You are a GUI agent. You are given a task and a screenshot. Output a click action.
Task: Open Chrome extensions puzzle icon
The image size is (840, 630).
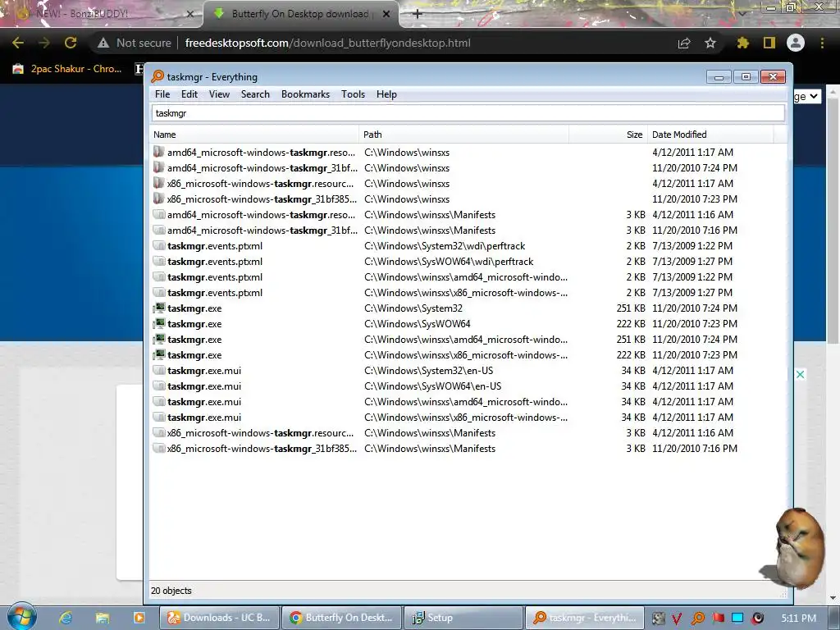click(x=742, y=43)
